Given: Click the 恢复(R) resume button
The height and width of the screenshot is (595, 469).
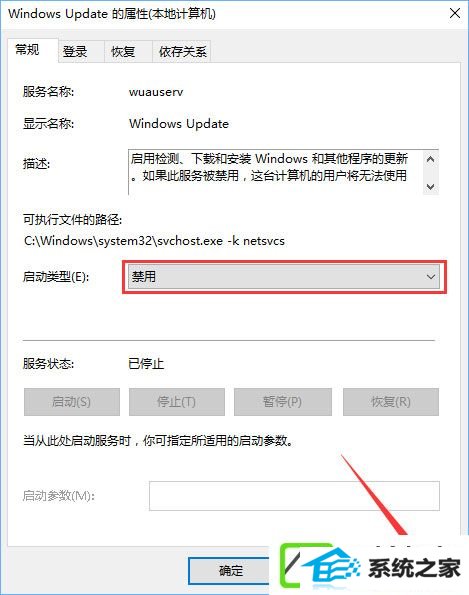Looking at the screenshot, I should tap(391, 401).
